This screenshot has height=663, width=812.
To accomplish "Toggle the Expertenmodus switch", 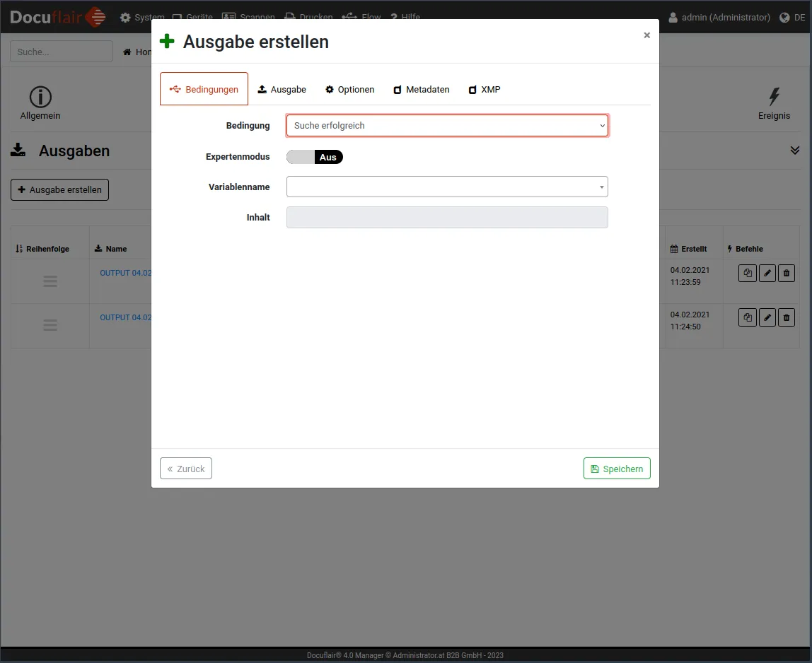I will (x=315, y=157).
